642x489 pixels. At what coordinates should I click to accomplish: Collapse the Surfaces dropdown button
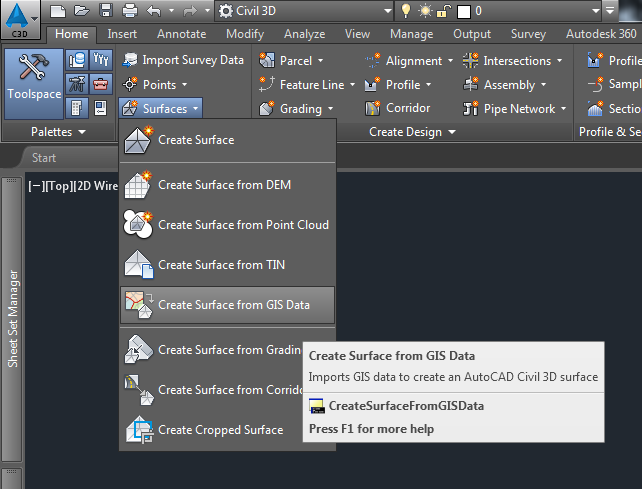[x=160, y=109]
